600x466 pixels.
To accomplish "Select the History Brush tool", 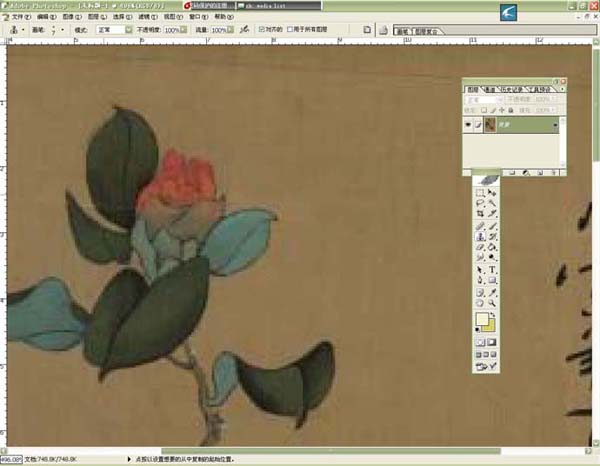I will [492, 236].
